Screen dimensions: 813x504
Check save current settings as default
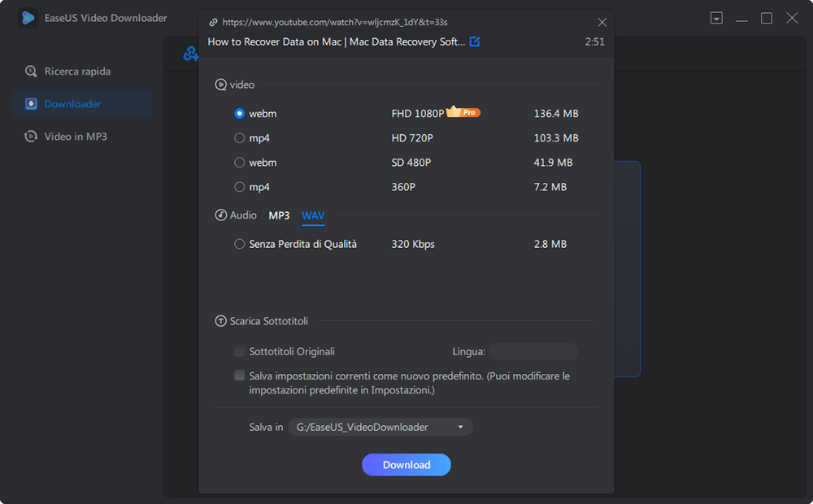(240, 376)
